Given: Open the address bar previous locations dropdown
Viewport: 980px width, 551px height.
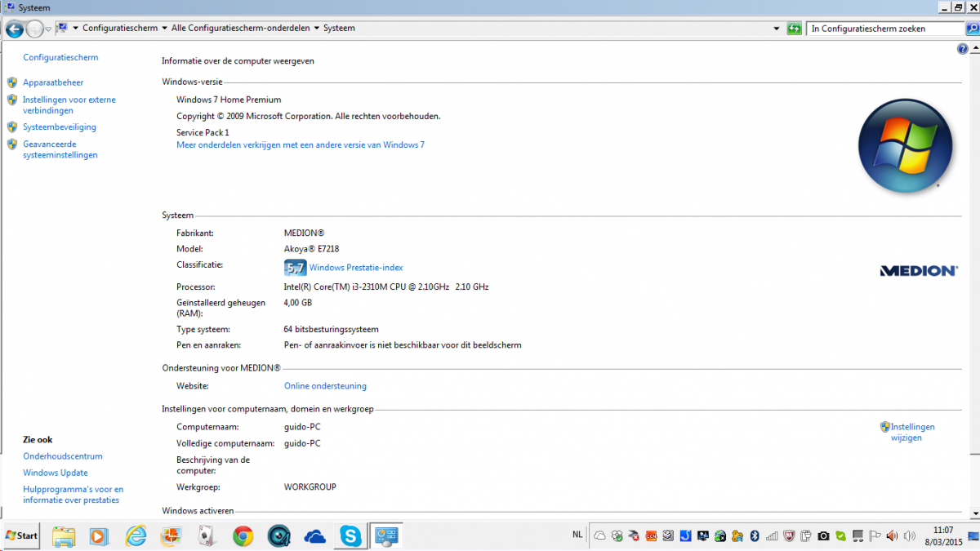Looking at the screenshot, I should coord(777,29).
